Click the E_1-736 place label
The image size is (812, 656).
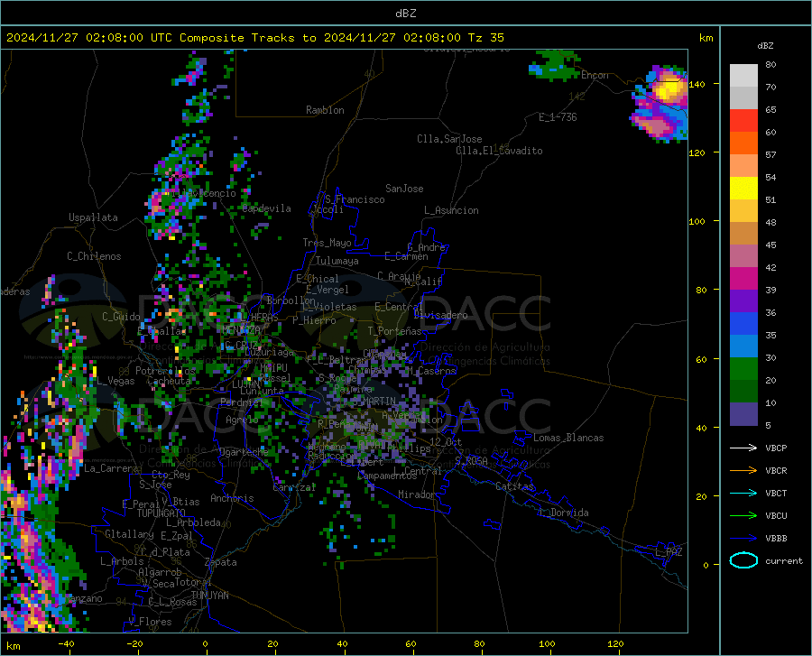tap(558, 117)
